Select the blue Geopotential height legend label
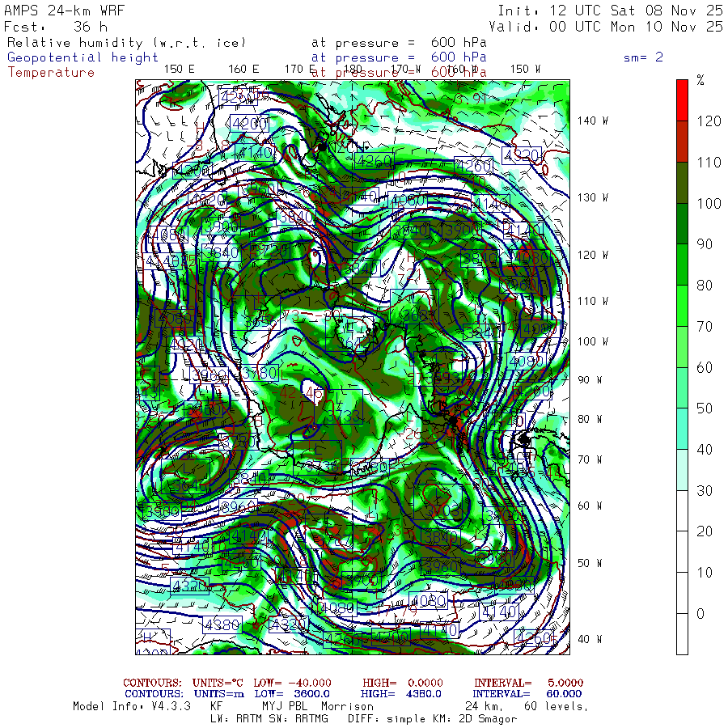This screenshot has height=728, width=728. point(83,57)
